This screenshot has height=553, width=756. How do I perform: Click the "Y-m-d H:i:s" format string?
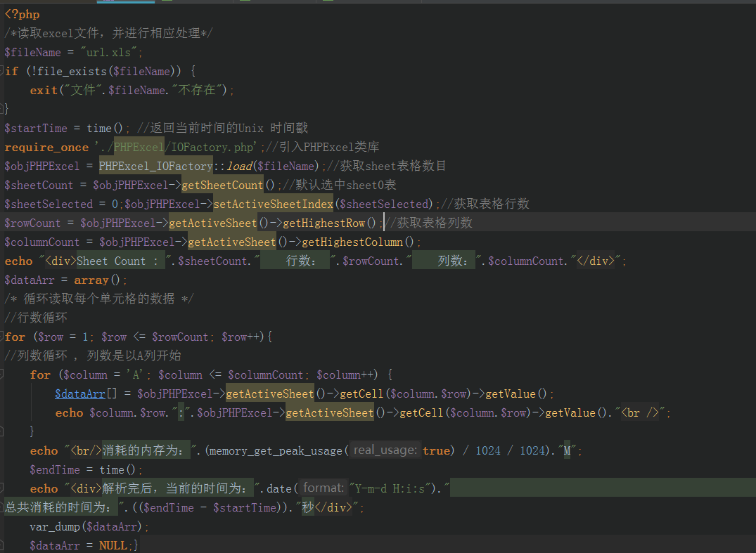[389, 489]
